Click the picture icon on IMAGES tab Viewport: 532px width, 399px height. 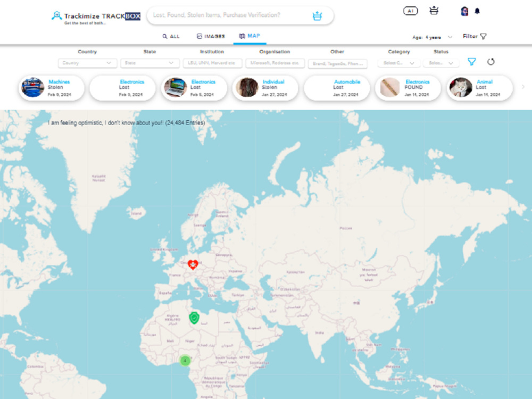[x=199, y=36]
